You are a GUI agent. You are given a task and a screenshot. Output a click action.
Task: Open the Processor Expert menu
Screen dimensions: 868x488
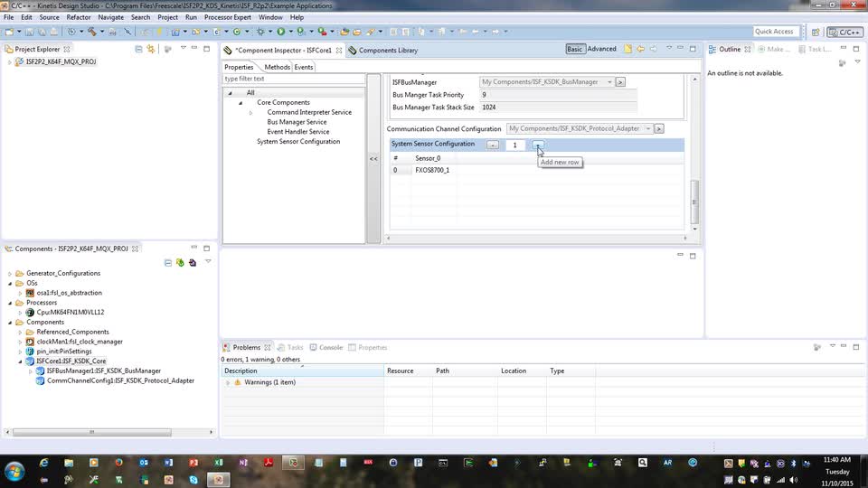pos(228,17)
